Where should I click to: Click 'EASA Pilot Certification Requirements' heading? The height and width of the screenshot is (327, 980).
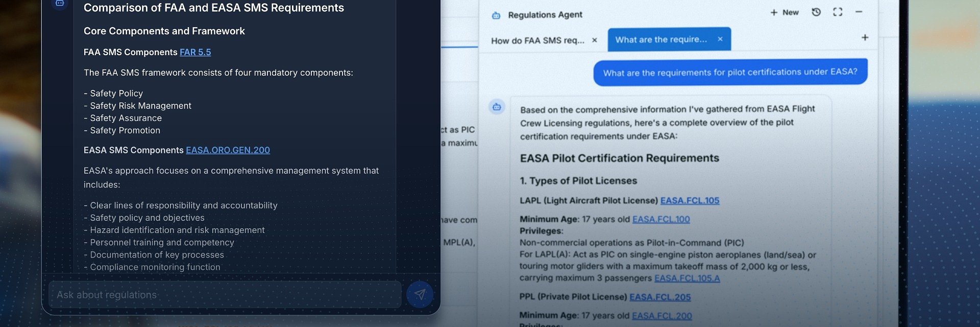tap(620, 158)
